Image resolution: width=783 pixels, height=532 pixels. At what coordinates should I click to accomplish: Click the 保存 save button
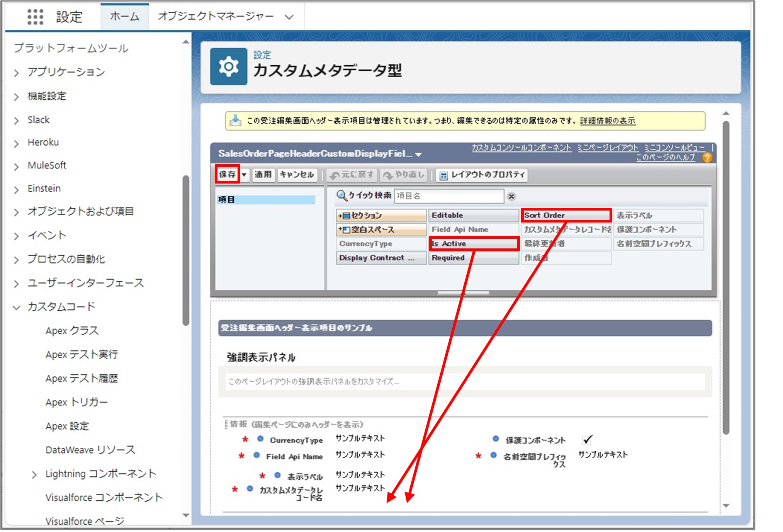(228, 174)
